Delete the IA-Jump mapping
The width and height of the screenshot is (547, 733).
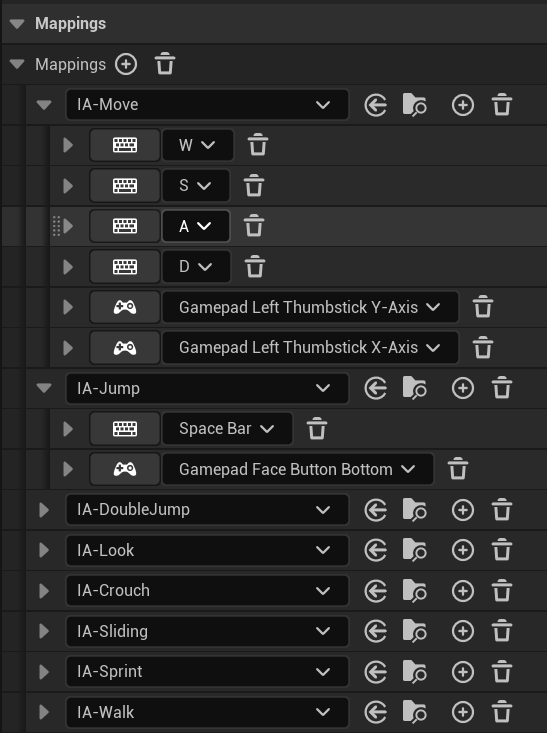tap(502, 388)
